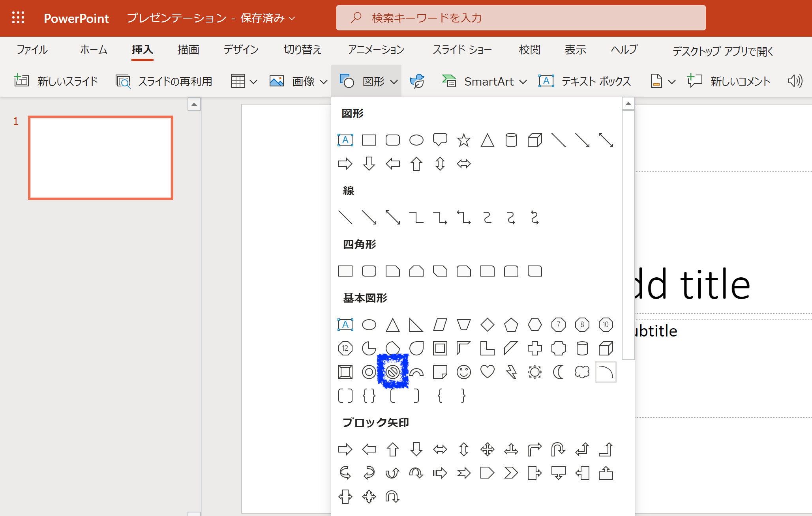Select the crescent moon shape
This screenshot has height=516, width=812.
(558, 372)
